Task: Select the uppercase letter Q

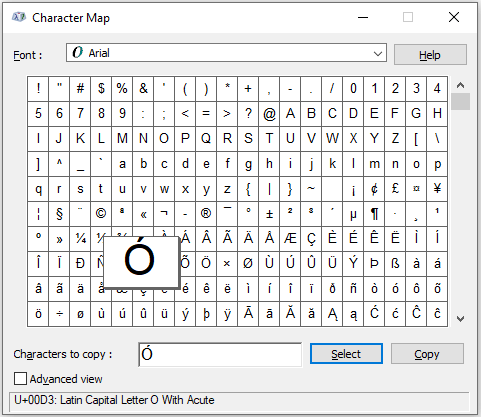Action: 206,139
